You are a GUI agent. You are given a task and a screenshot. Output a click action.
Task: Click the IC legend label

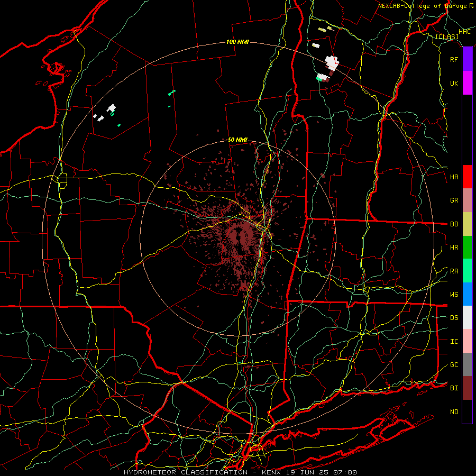pyautogui.click(x=454, y=342)
